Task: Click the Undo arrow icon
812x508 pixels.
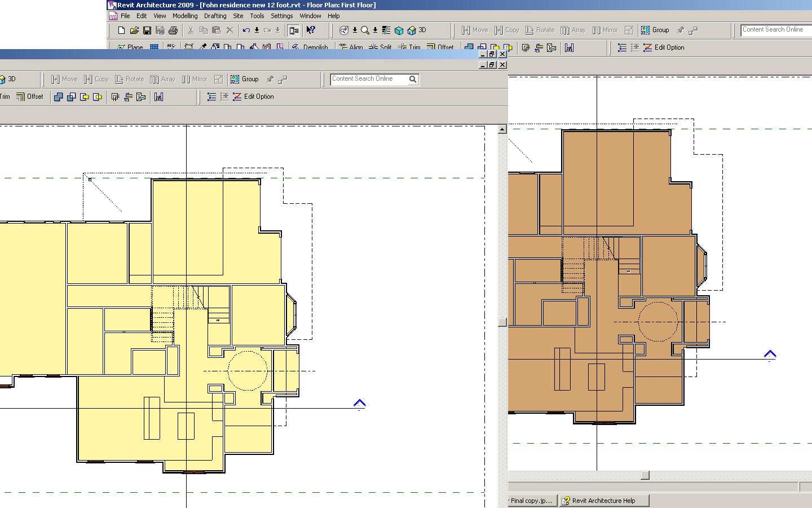Action: click(246, 30)
